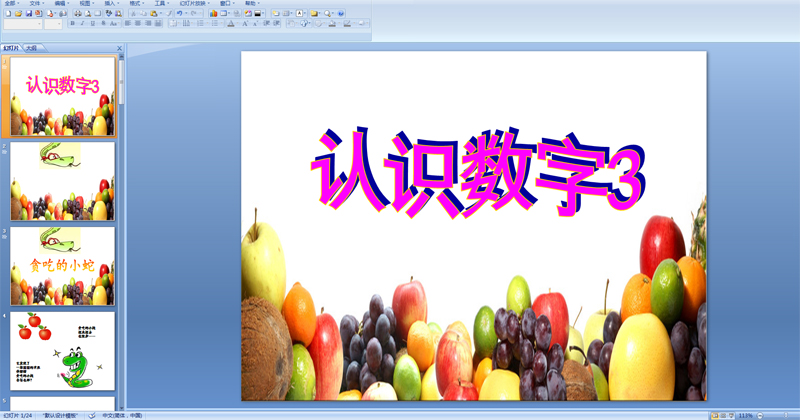Screen dimensions: 800x420
Task: Click the Help question mark icon
Action: [x=341, y=13]
